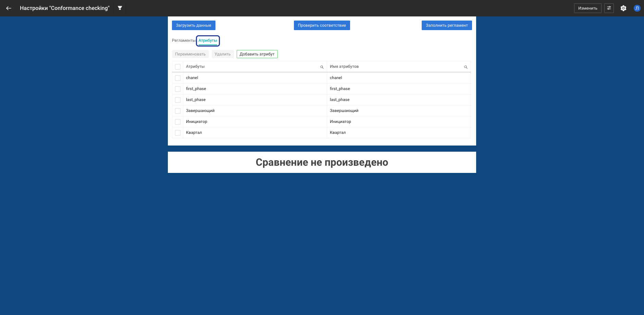Click the Заполнить регламент button
The width and height of the screenshot is (644, 315).
(446, 25)
